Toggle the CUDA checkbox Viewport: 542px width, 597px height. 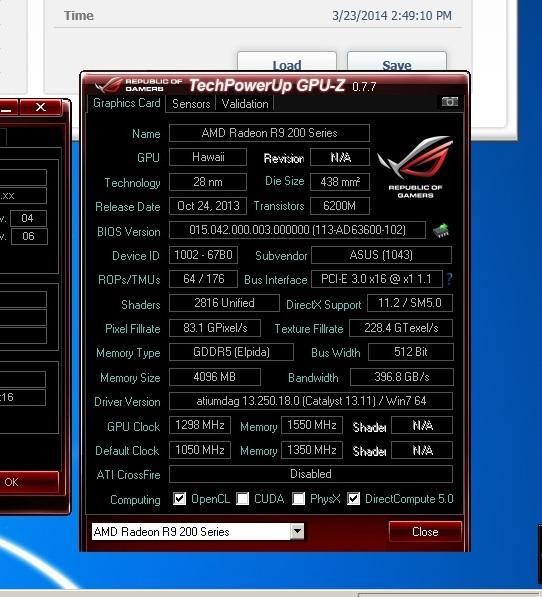[242, 498]
